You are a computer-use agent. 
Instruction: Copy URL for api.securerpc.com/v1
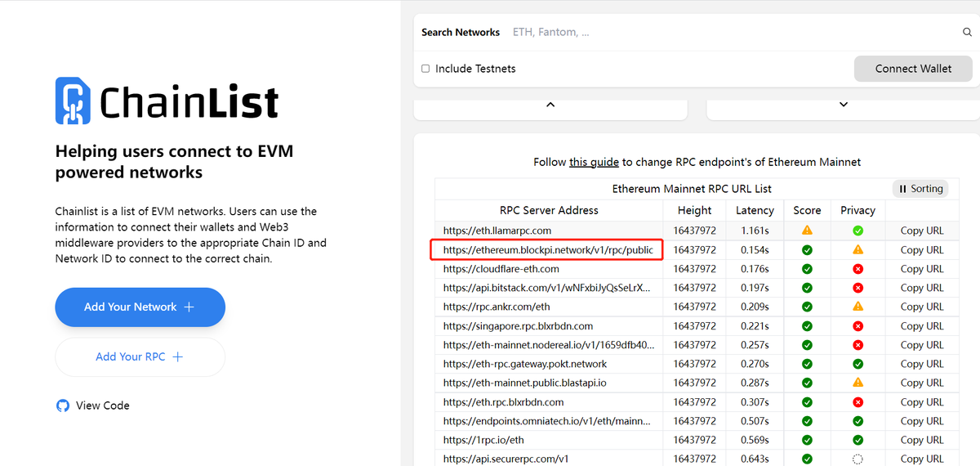922,459
